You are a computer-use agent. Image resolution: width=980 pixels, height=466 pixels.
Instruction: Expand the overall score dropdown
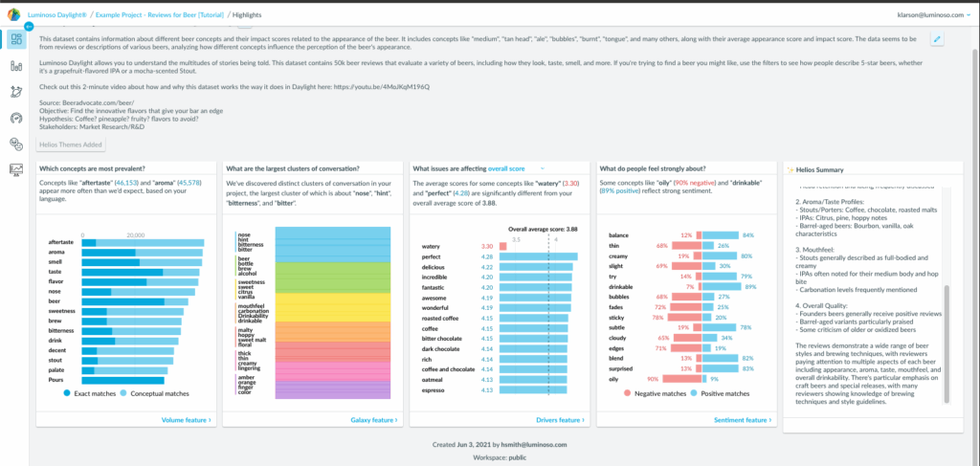[x=542, y=168]
